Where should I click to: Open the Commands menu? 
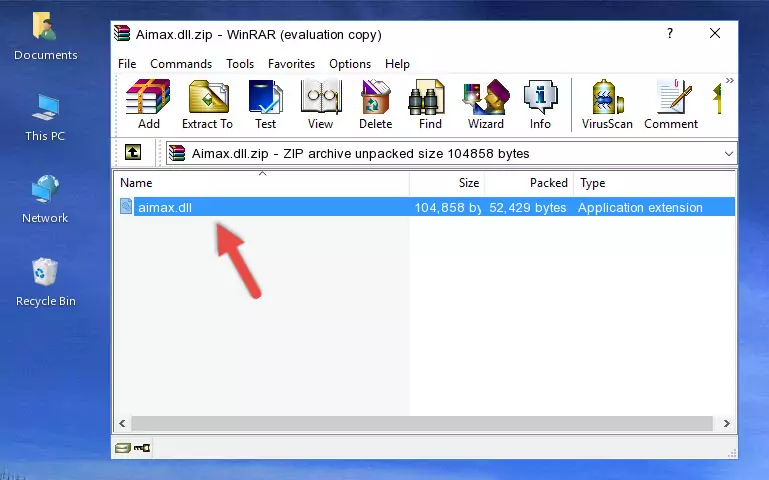pyautogui.click(x=181, y=64)
